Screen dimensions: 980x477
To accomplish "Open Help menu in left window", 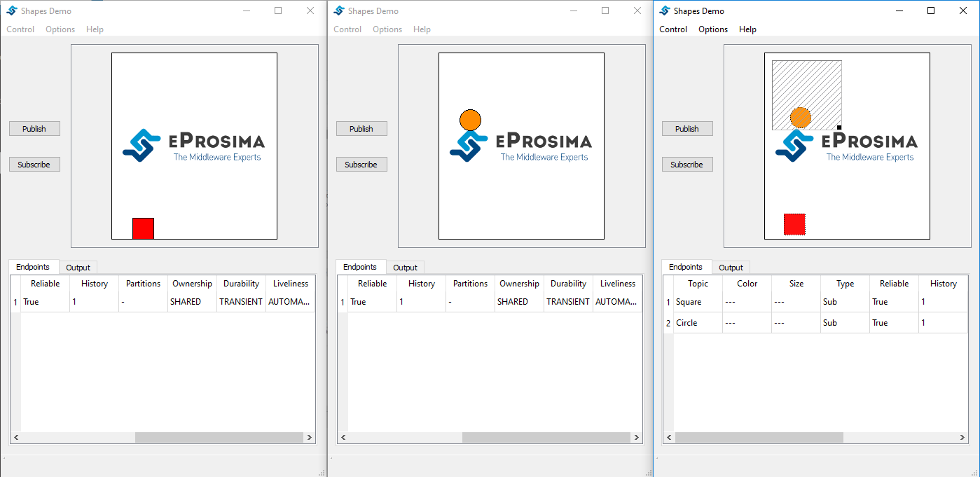I will click(x=95, y=29).
